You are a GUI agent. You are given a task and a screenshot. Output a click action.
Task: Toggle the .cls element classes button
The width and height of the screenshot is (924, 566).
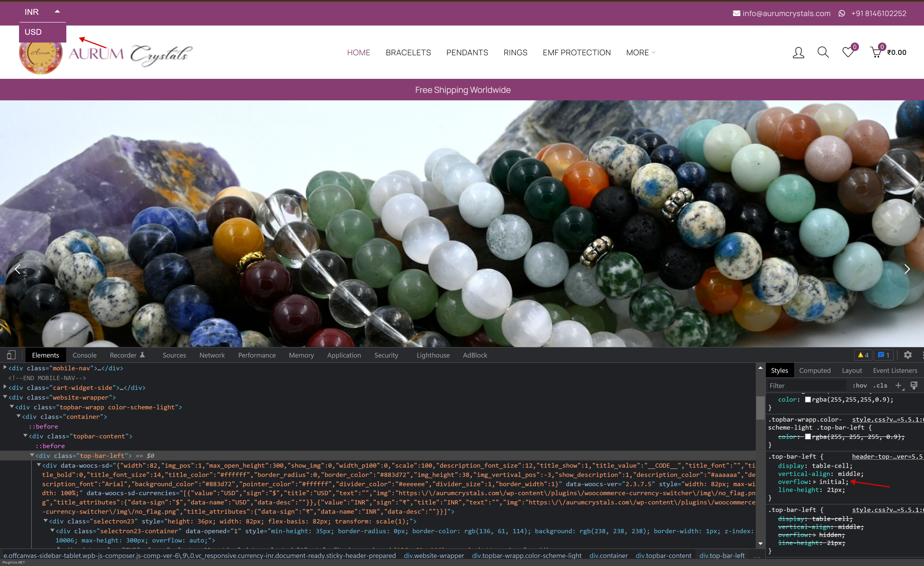point(880,385)
